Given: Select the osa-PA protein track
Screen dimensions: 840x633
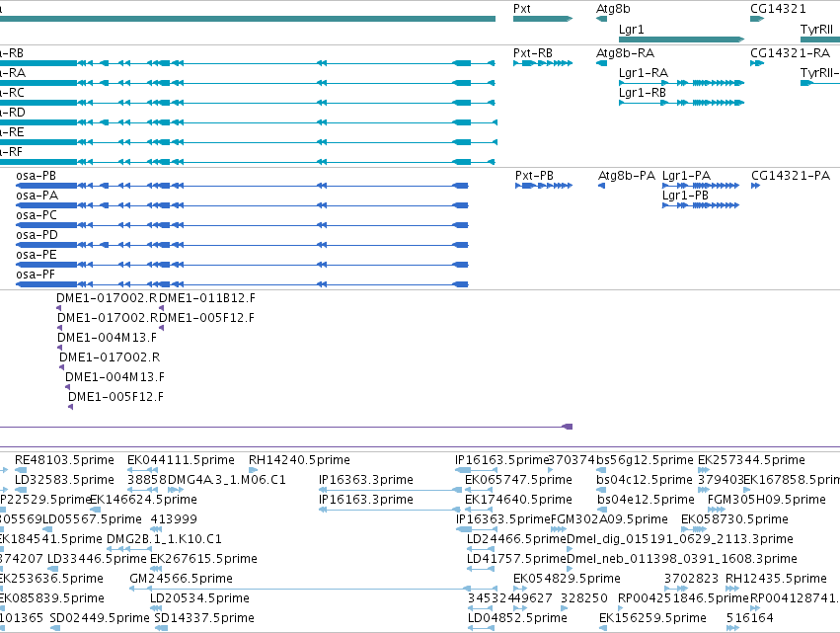Looking at the screenshot, I should pos(242,205).
